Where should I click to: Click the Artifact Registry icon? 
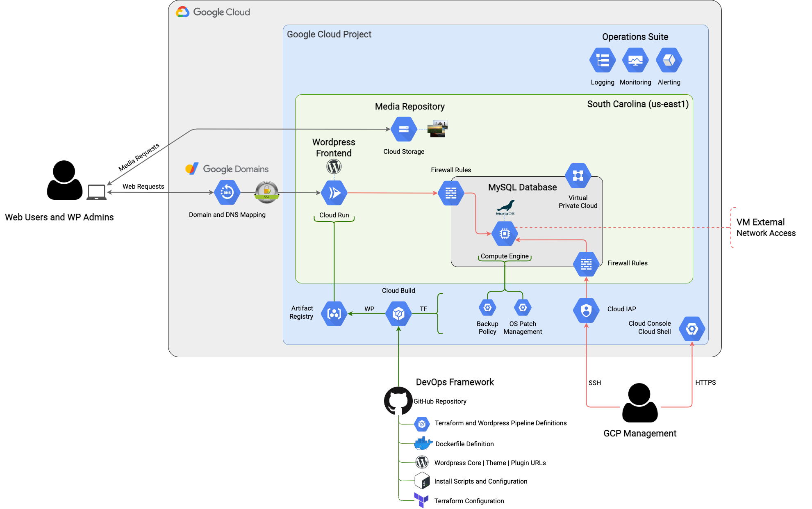point(334,314)
